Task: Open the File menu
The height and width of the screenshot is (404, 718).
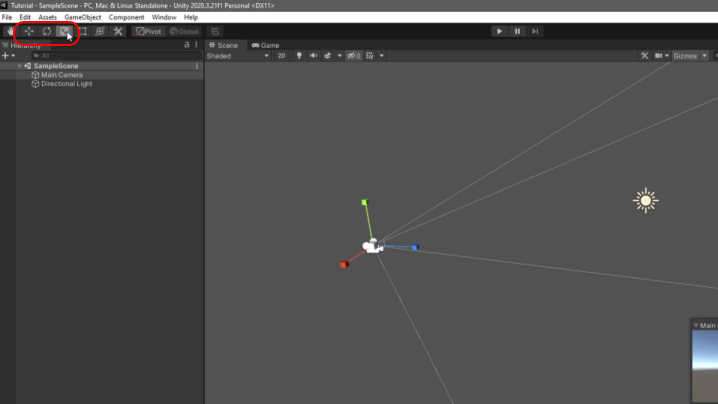Action: click(x=7, y=17)
